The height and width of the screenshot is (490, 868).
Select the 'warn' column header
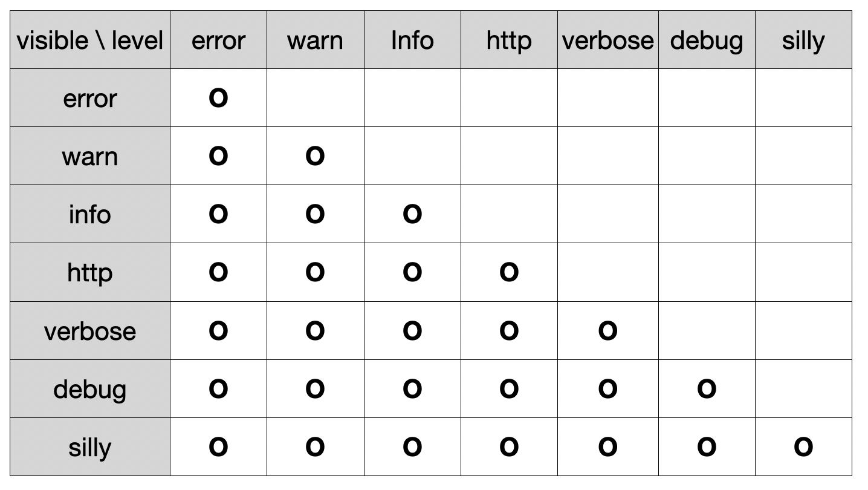tap(315, 41)
